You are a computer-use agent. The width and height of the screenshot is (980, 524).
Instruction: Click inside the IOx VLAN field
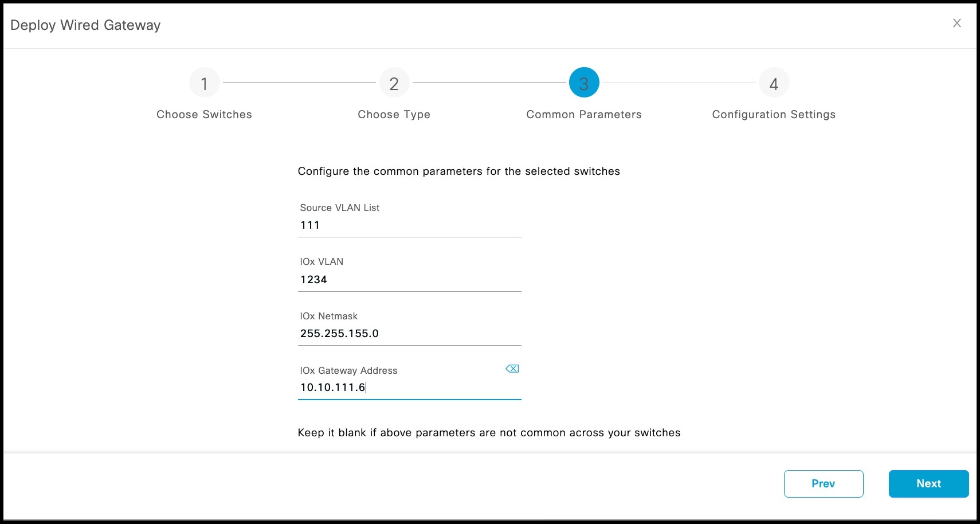tap(409, 279)
